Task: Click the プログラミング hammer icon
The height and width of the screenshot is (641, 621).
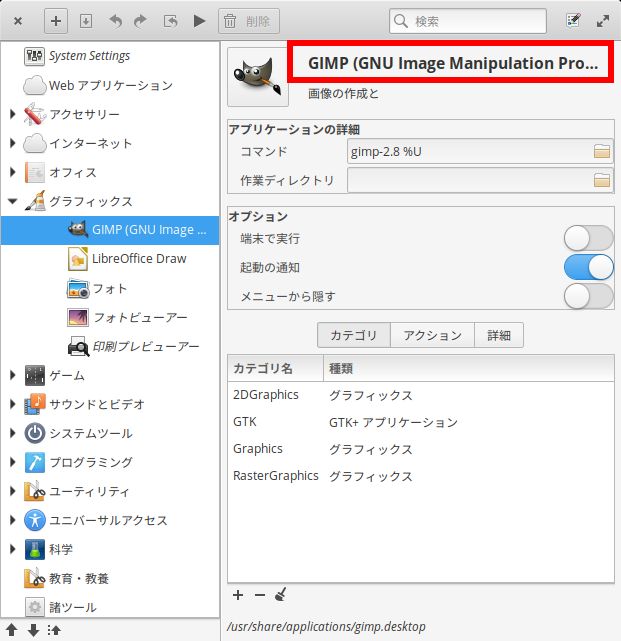Action: click(35, 462)
